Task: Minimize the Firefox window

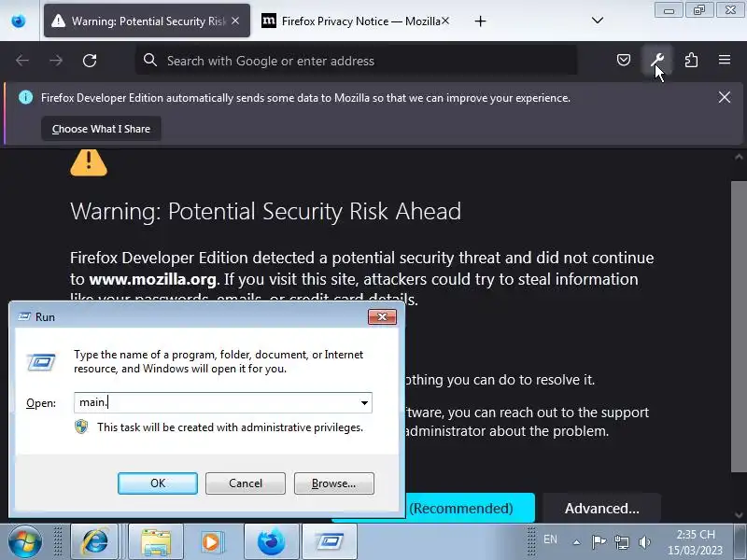Action: (x=669, y=10)
